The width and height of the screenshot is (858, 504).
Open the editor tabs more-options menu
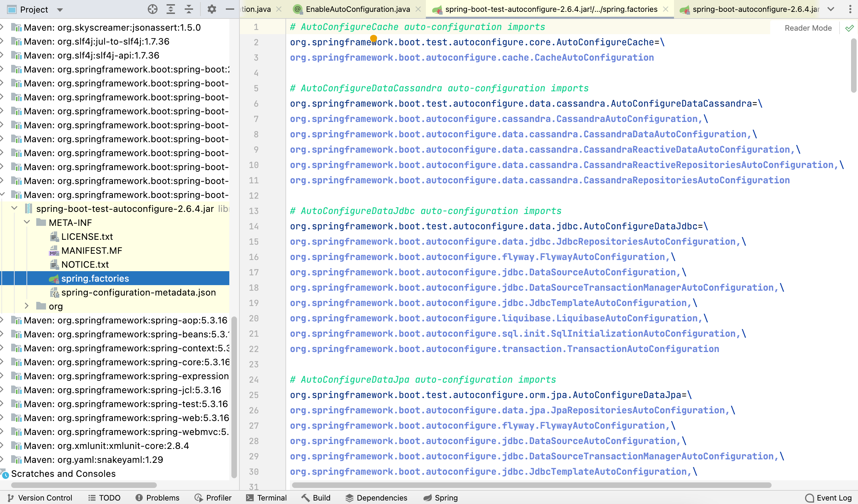click(850, 9)
